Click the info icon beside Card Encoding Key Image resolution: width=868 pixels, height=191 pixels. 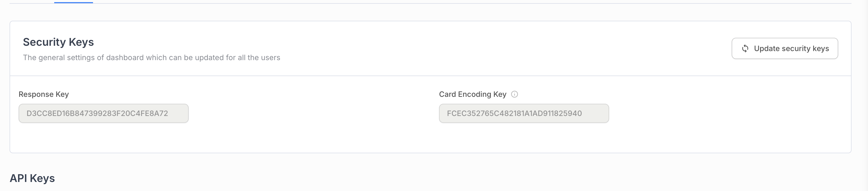[514, 94]
